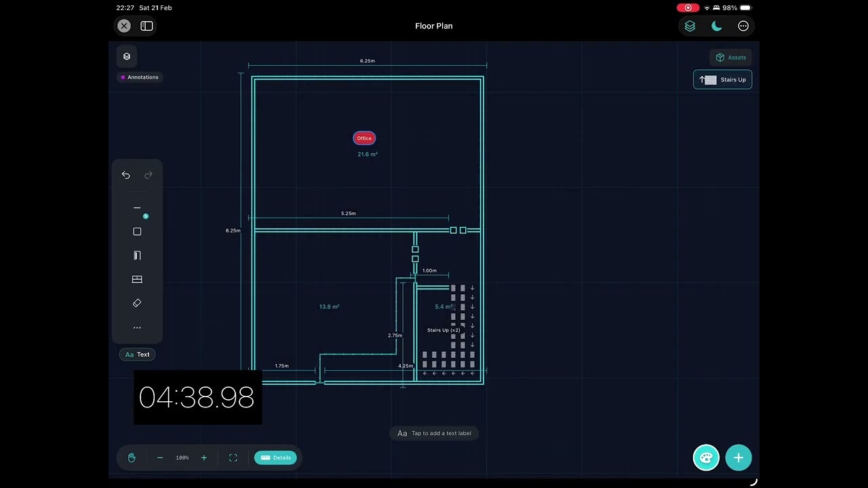Open the Assets panel
The height and width of the screenshot is (488, 868).
pos(731,58)
